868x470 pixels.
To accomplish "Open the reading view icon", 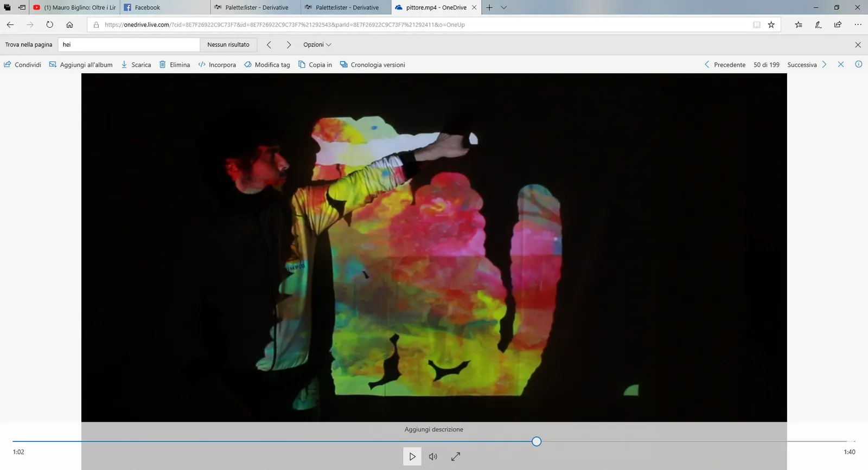I will 757,24.
